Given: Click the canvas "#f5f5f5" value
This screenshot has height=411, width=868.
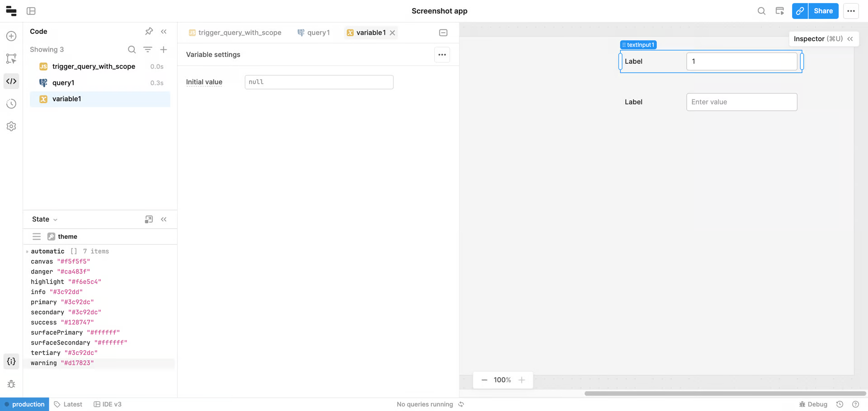Looking at the screenshot, I should 74,261.
